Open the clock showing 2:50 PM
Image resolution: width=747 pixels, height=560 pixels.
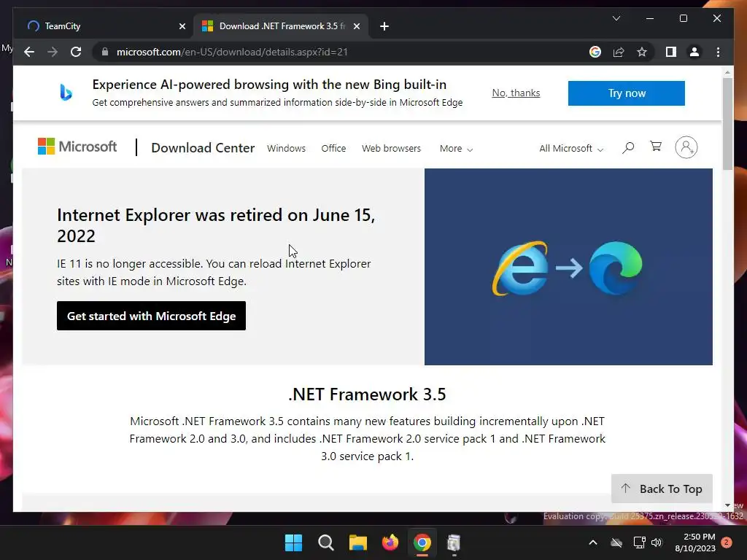(x=695, y=542)
